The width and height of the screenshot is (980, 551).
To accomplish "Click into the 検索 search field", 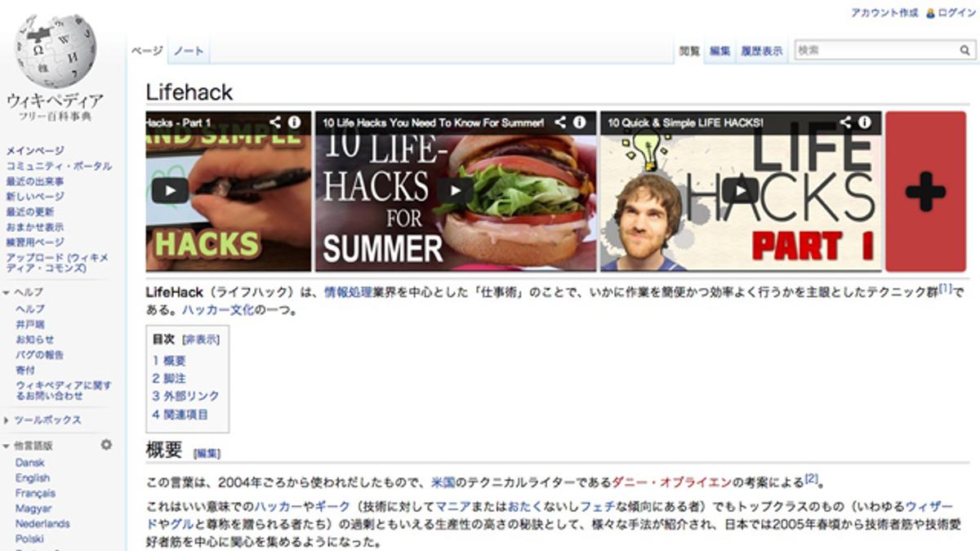I will (875, 51).
